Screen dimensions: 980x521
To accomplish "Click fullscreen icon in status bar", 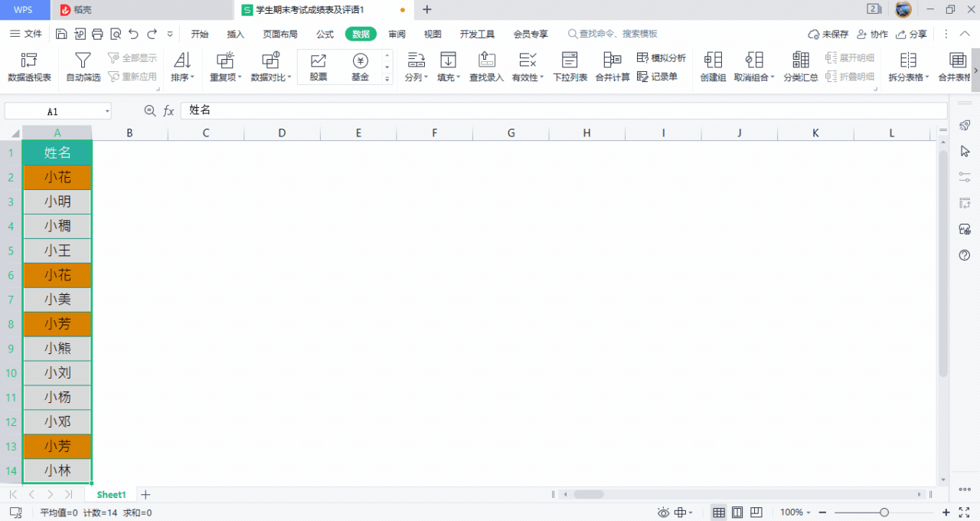I will (964, 512).
